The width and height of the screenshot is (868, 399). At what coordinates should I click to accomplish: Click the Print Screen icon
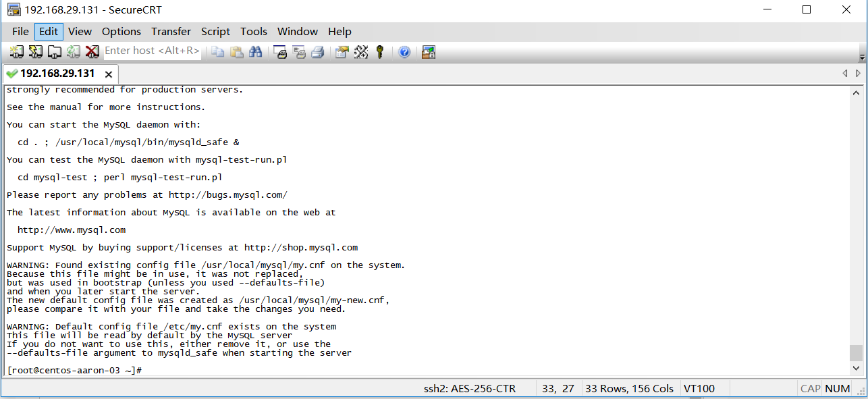click(280, 51)
